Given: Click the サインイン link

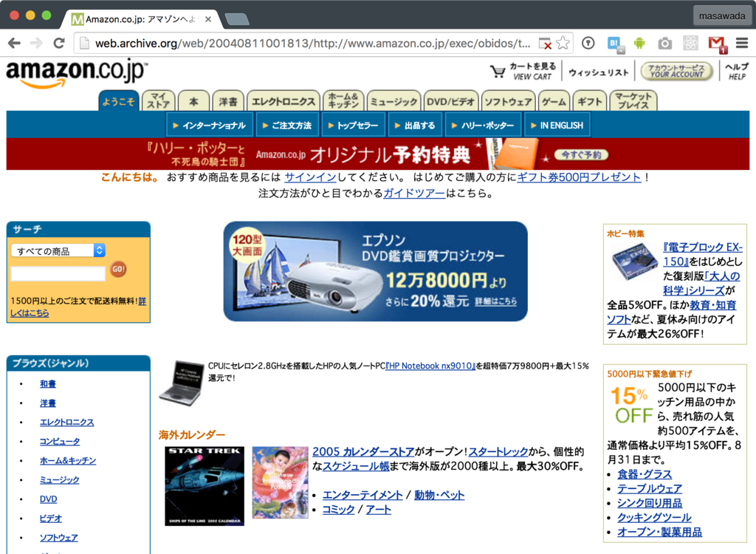Looking at the screenshot, I should [x=310, y=177].
